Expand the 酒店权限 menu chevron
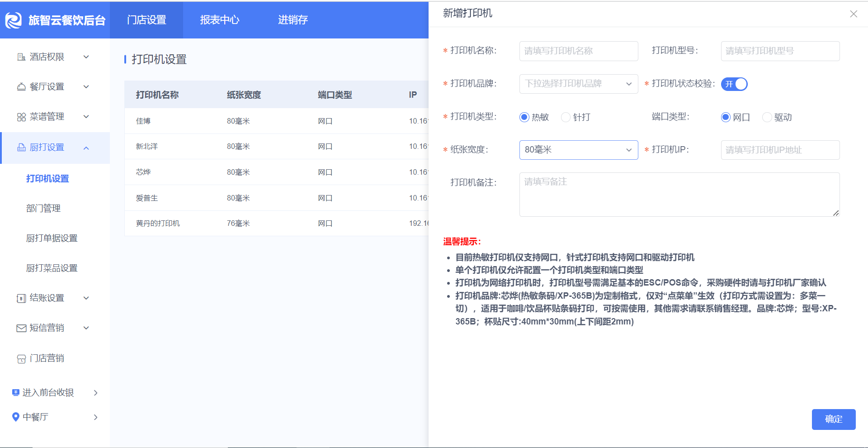The height and width of the screenshot is (448, 868). pyautogui.click(x=86, y=57)
